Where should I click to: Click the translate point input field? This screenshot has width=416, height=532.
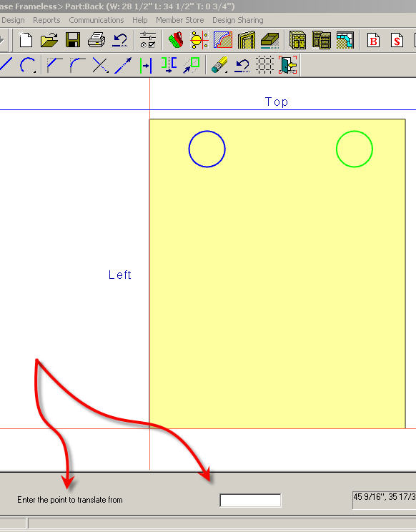(x=250, y=500)
